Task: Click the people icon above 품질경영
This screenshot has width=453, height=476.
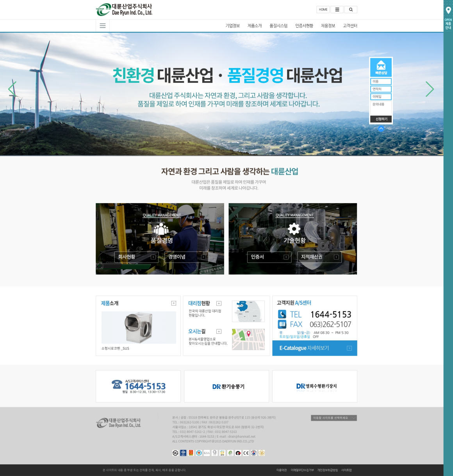Action: click(161, 229)
